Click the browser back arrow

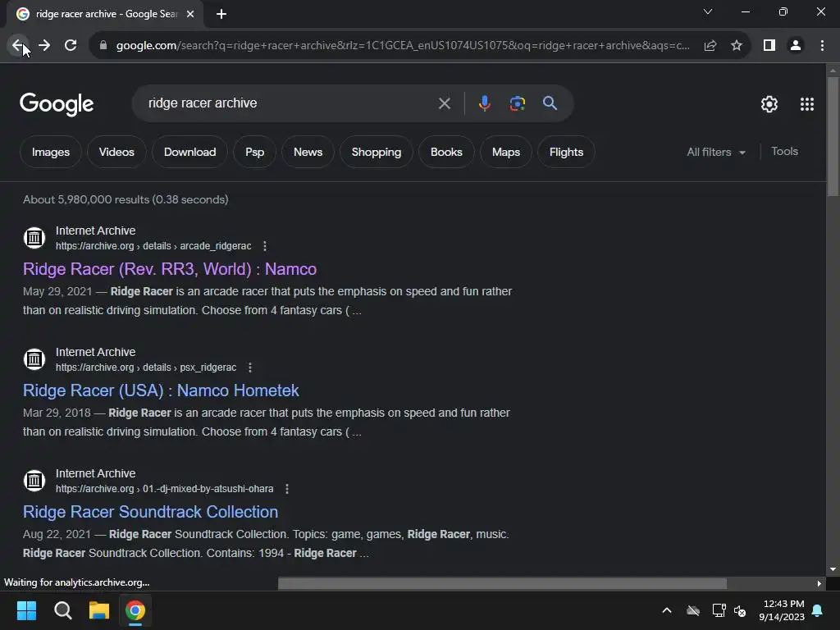pos(18,46)
